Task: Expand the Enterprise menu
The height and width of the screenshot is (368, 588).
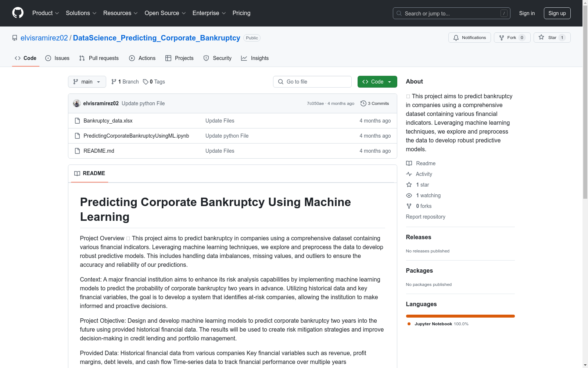Action: point(209,13)
